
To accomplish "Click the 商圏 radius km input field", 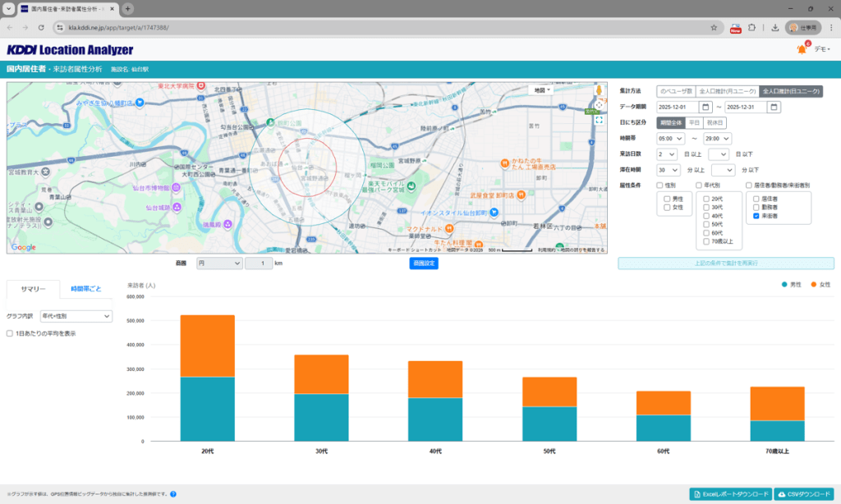I will click(259, 263).
